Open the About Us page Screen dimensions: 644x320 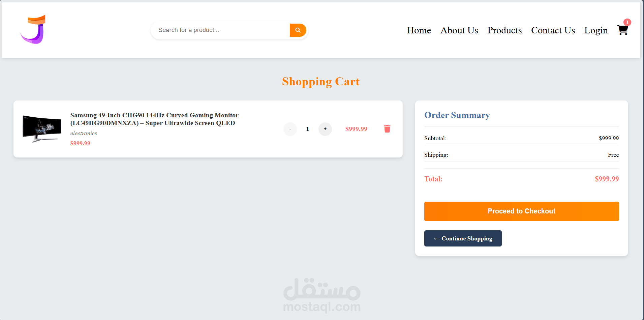tap(459, 30)
